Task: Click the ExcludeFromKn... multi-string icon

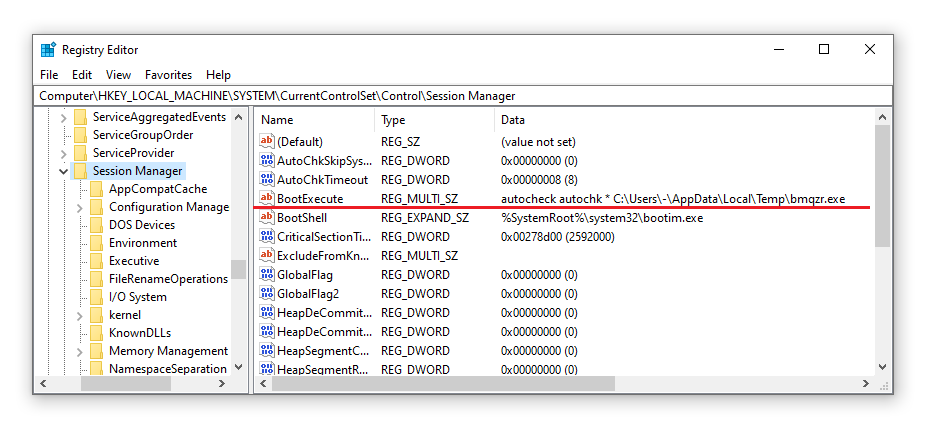Action: [x=266, y=256]
